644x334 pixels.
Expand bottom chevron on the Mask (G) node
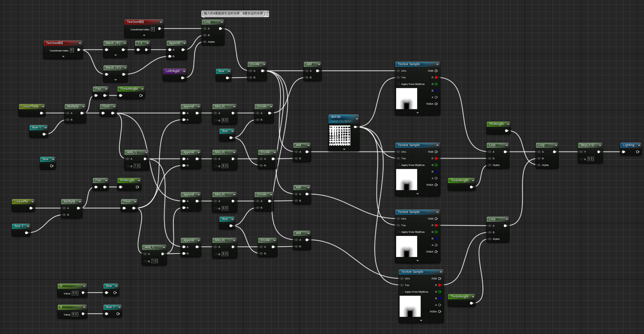[x=115, y=80]
